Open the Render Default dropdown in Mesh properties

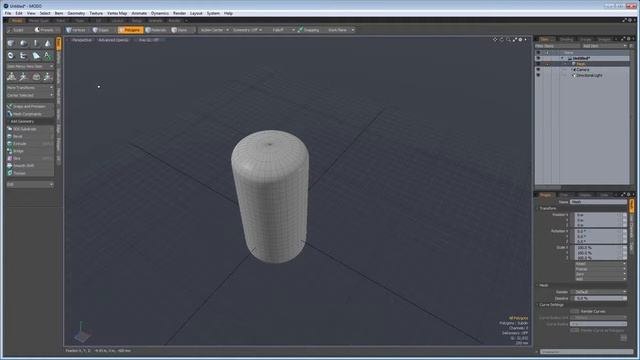point(598,292)
